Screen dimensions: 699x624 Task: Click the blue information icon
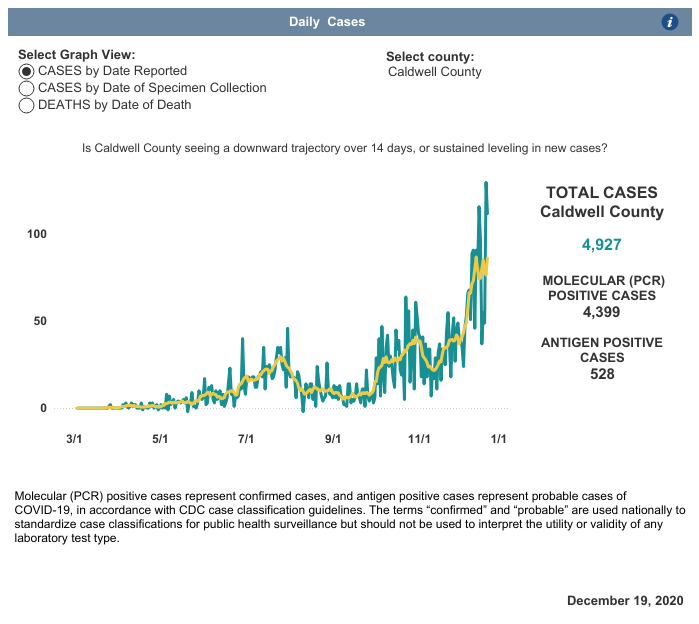click(671, 22)
